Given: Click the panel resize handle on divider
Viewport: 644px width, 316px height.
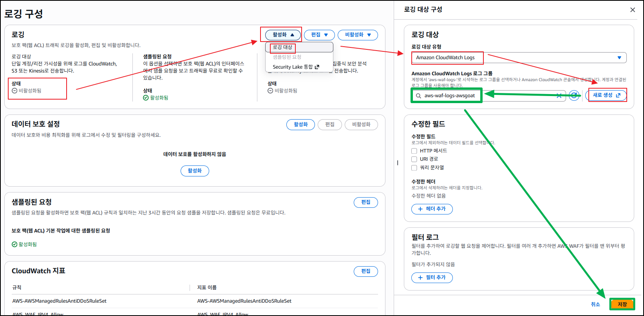Looking at the screenshot, I should 398,163.
